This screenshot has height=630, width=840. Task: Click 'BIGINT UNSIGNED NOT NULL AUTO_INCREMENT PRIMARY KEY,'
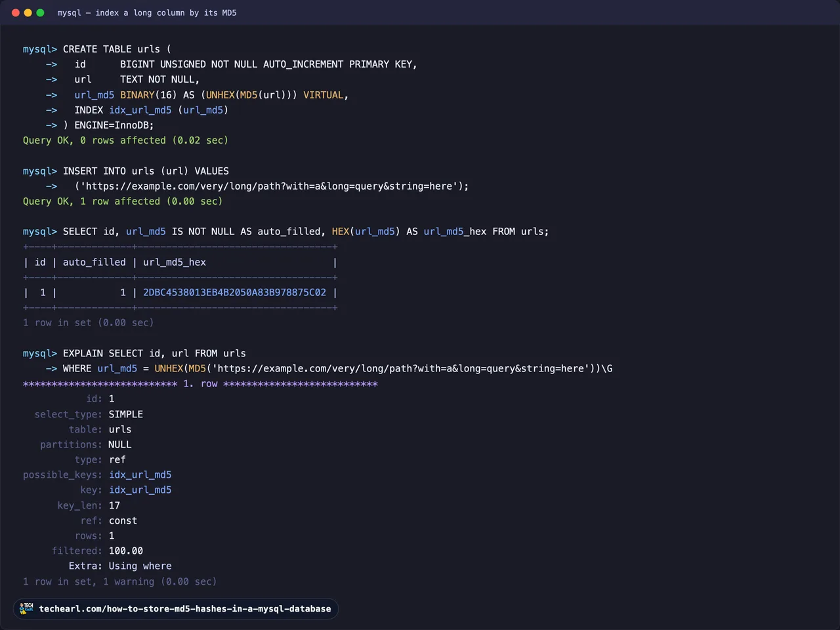[x=268, y=64]
